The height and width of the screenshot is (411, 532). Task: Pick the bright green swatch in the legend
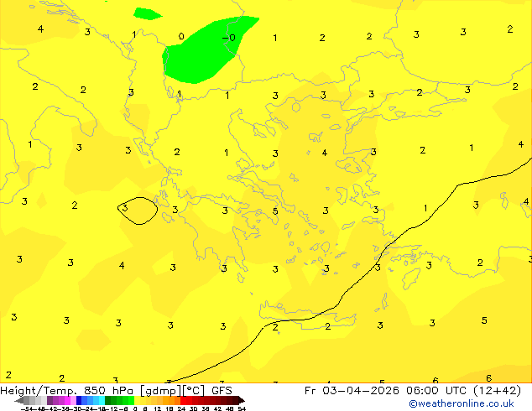131,400
